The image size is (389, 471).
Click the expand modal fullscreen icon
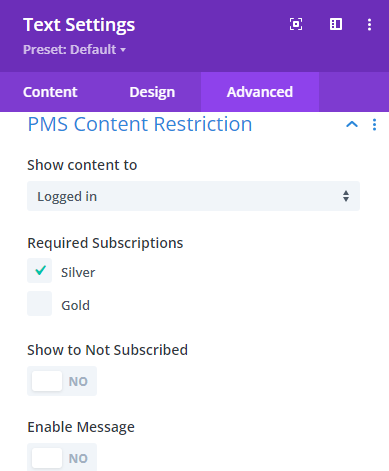click(x=296, y=24)
